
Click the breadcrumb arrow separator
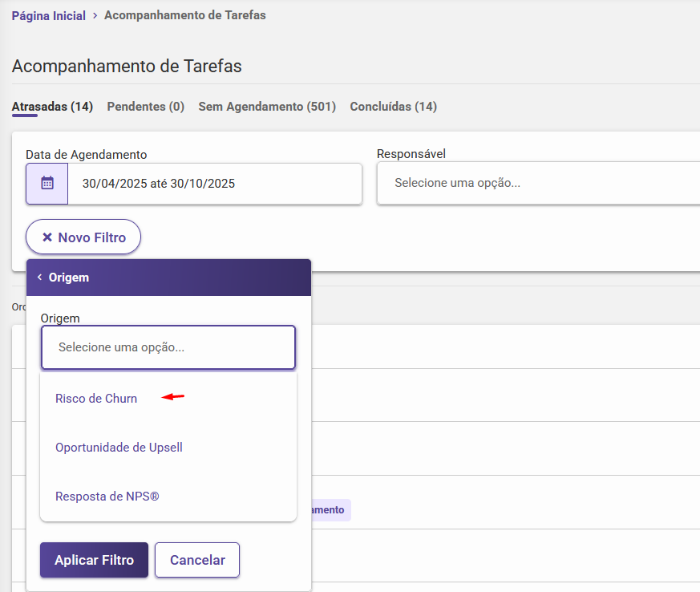[x=95, y=15]
